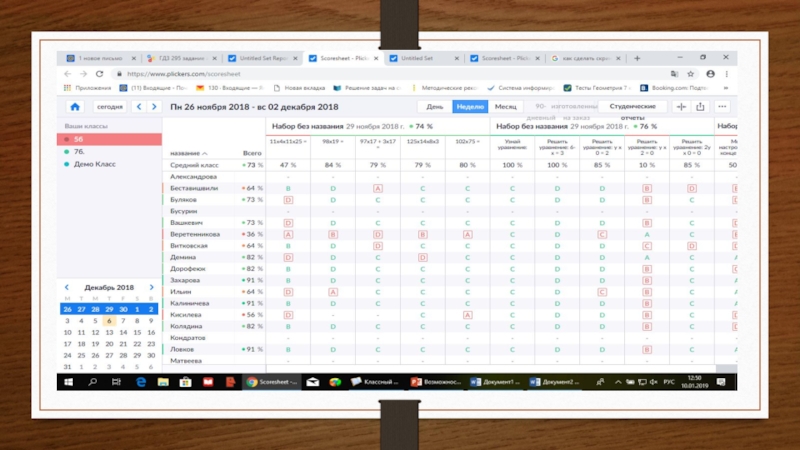This screenshot has width=800, height=450.
Task: Select class 5б in class list
Action: [79, 139]
